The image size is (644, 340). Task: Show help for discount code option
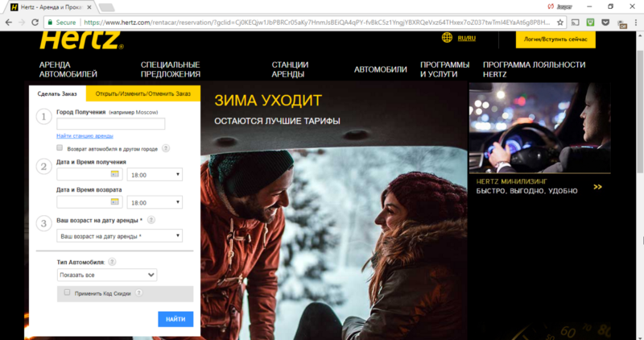[x=139, y=293]
